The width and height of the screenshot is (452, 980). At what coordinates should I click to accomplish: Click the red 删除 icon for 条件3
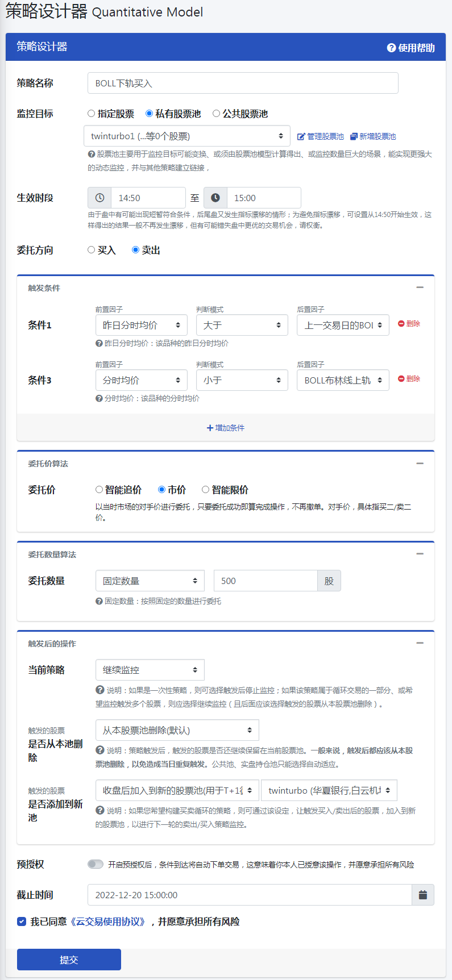(401, 378)
